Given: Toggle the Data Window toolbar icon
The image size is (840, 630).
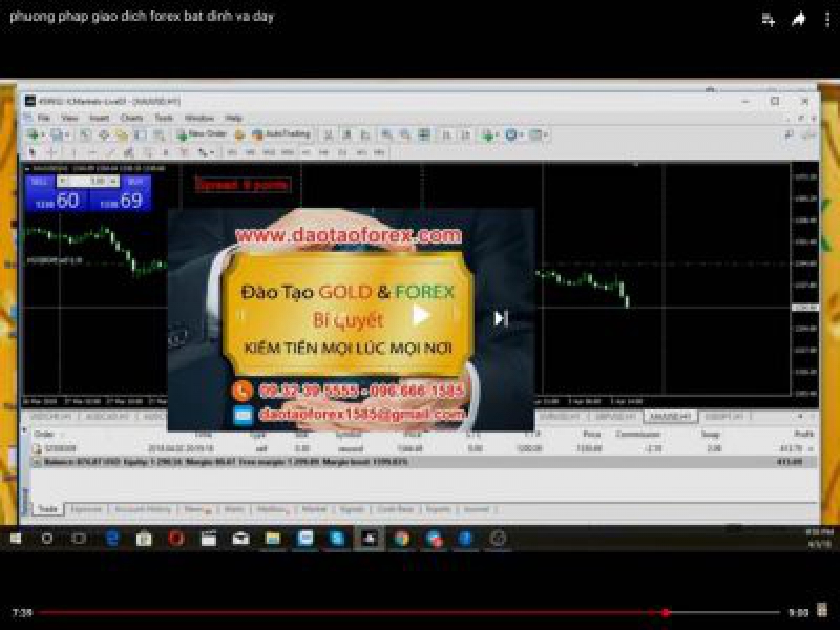Looking at the screenshot, I should [x=104, y=134].
